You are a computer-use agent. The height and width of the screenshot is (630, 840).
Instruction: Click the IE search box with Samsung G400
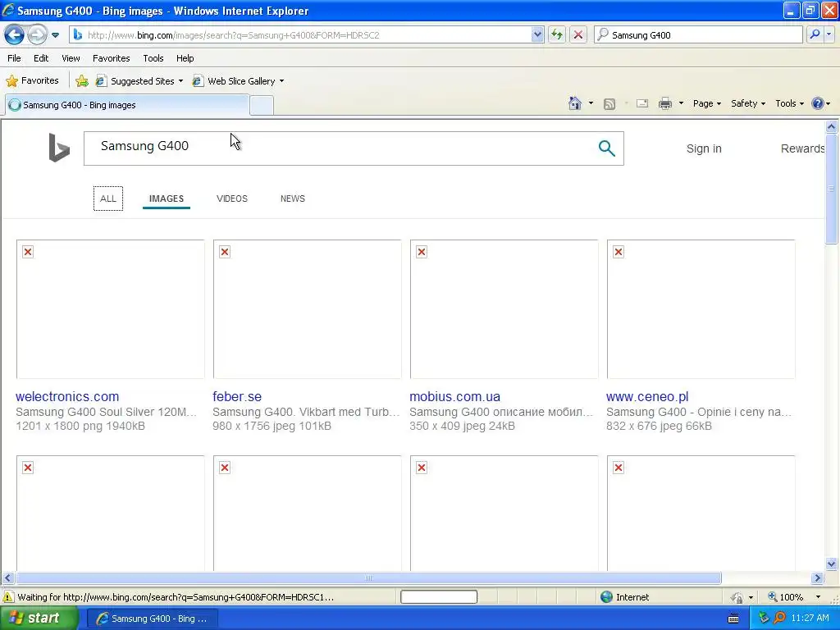[697, 34]
